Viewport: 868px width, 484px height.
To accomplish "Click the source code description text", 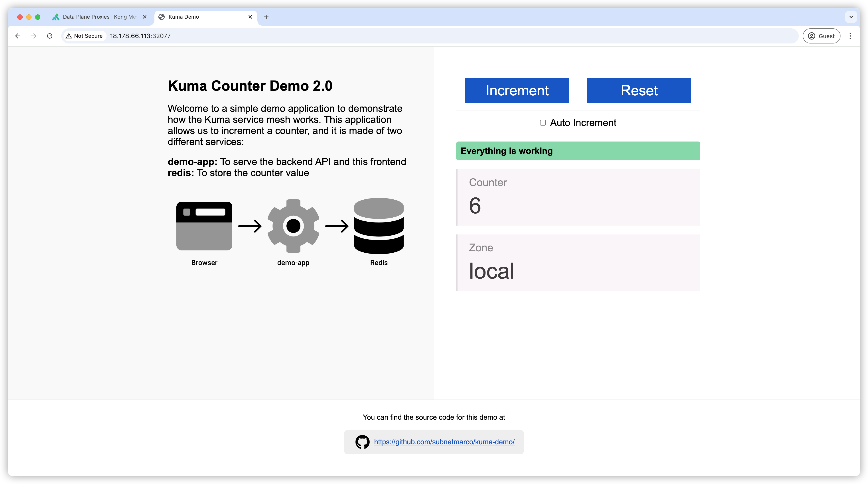I will [434, 417].
